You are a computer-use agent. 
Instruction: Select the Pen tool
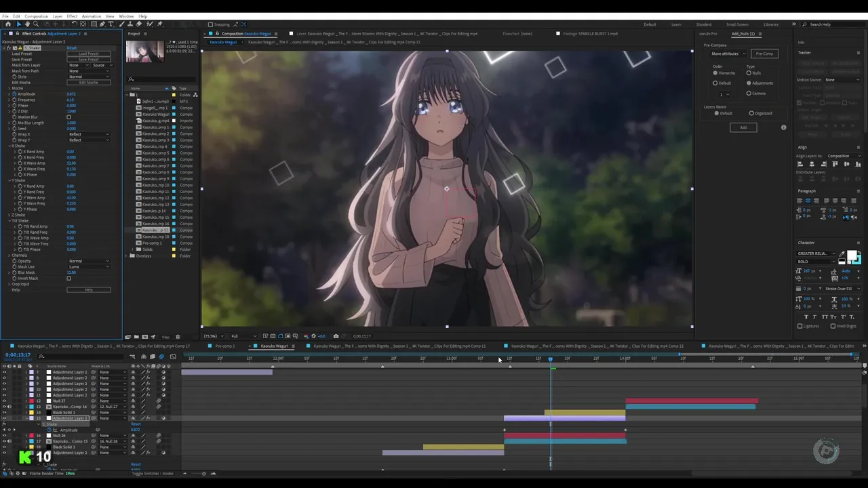coord(102,24)
